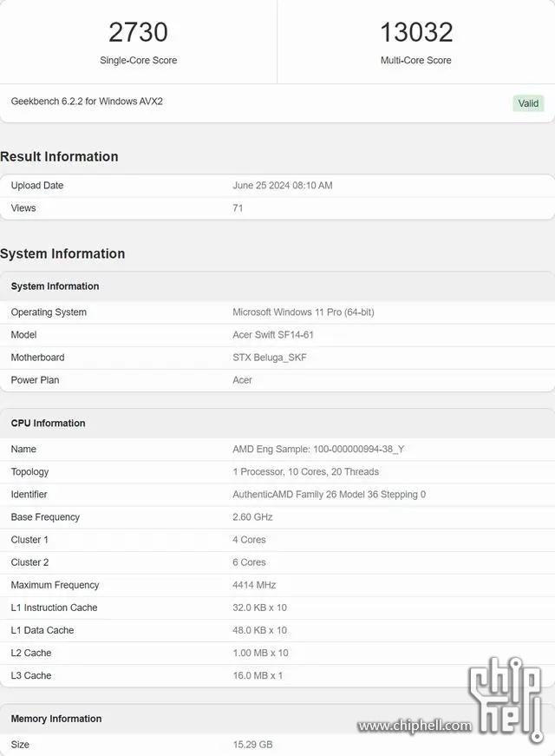The width and height of the screenshot is (555, 756).
Task: Click the Views label
Action: (x=23, y=208)
